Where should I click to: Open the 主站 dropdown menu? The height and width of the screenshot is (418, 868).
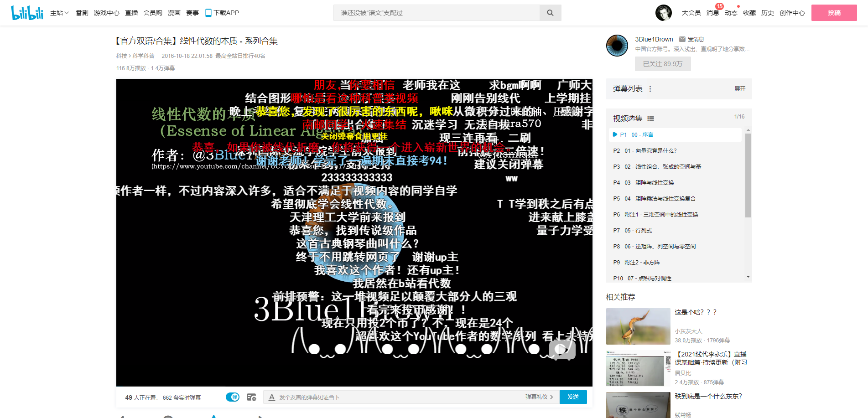pos(59,12)
